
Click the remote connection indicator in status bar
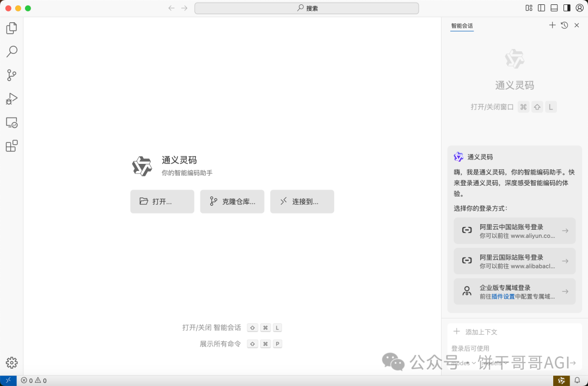click(8, 381)
